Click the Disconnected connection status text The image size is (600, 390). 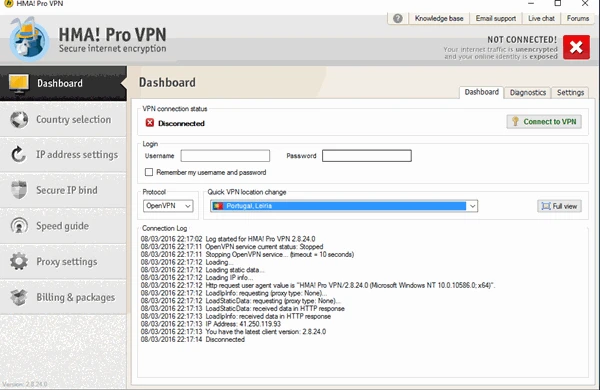coord(181,123)
